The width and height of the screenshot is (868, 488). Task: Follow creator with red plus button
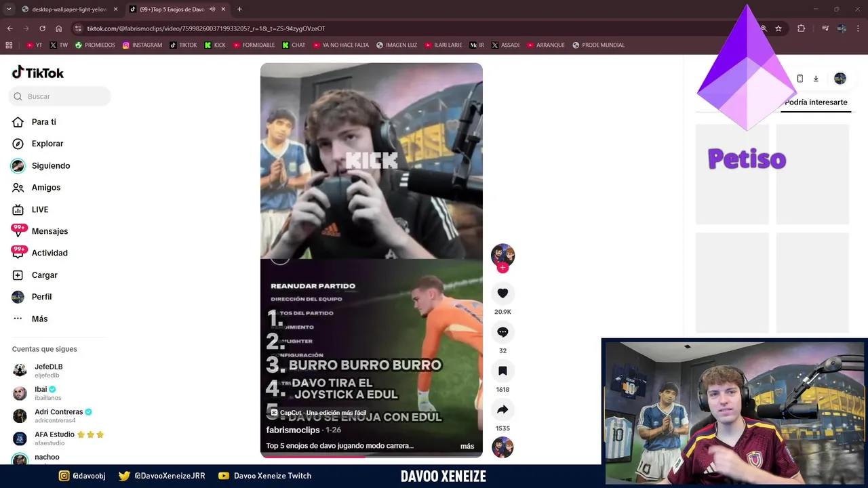click(x=502, y=268)
